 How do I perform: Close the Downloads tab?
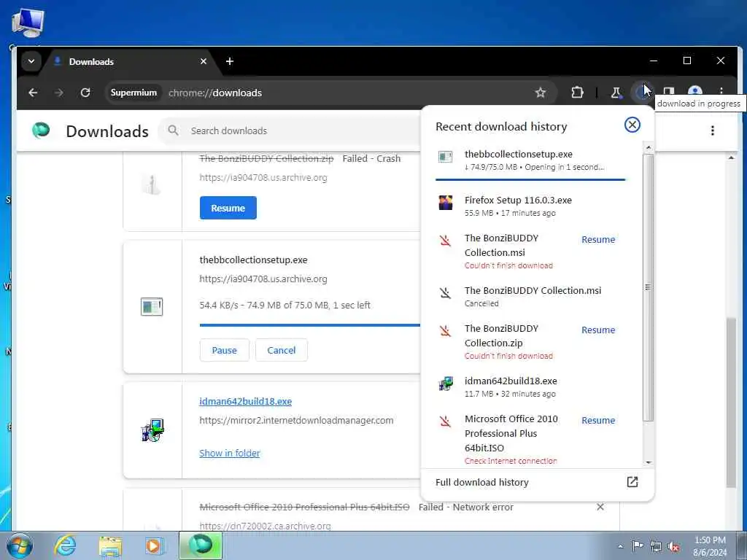click(x=204, y=61)
